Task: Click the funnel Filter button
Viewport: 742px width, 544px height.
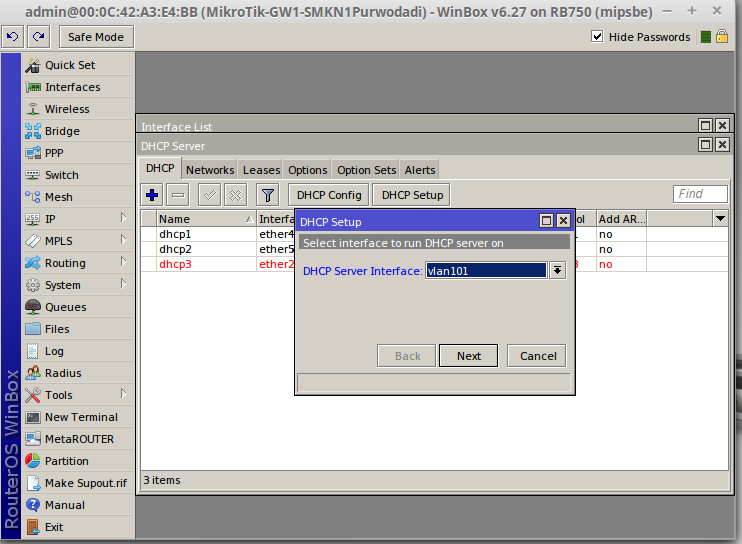Action: (268, 195)
